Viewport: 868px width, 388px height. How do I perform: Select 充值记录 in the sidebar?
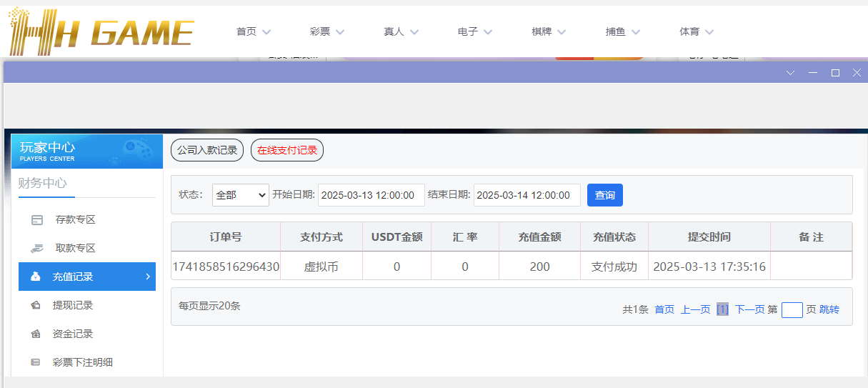[87, 277]
